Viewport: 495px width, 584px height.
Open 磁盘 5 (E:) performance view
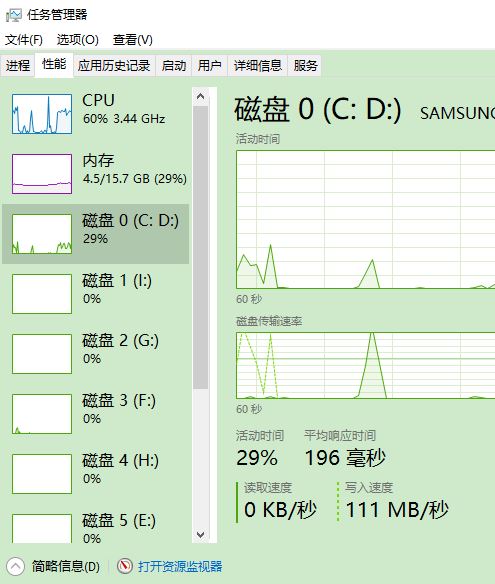point(95,524)
